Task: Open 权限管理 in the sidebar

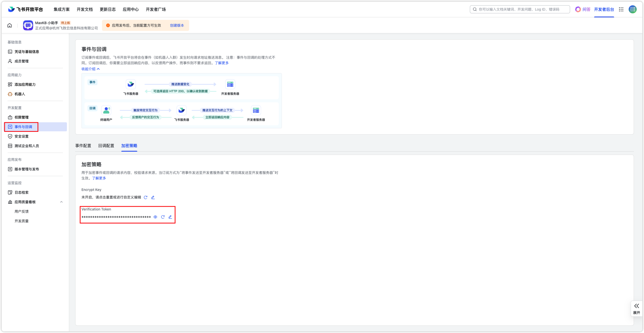Action: [22, 117]
